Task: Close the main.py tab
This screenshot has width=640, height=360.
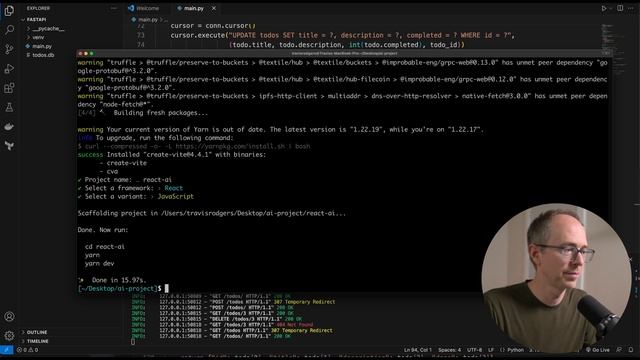Action: (213, 8)
